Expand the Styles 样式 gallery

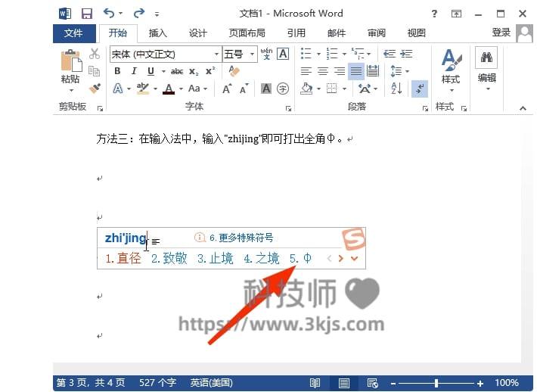click(x=451, y=70)
